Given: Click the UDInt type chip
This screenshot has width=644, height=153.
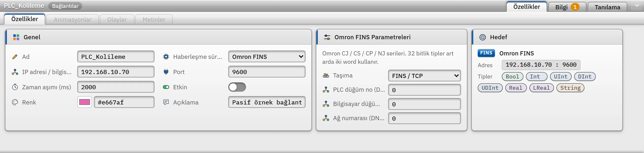Looking at the screenshot, I should tap(490, 88).
